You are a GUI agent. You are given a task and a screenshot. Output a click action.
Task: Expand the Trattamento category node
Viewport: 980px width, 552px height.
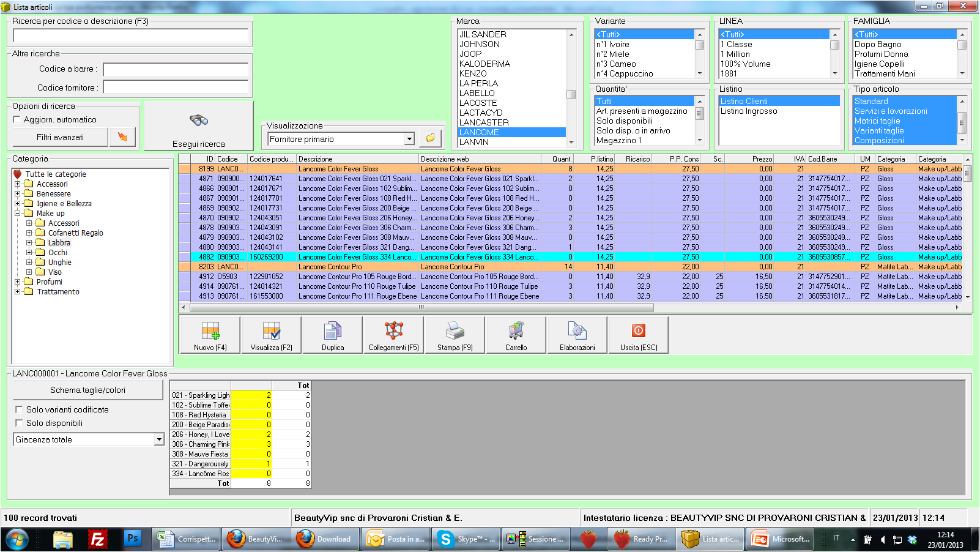tap(18, 291)
